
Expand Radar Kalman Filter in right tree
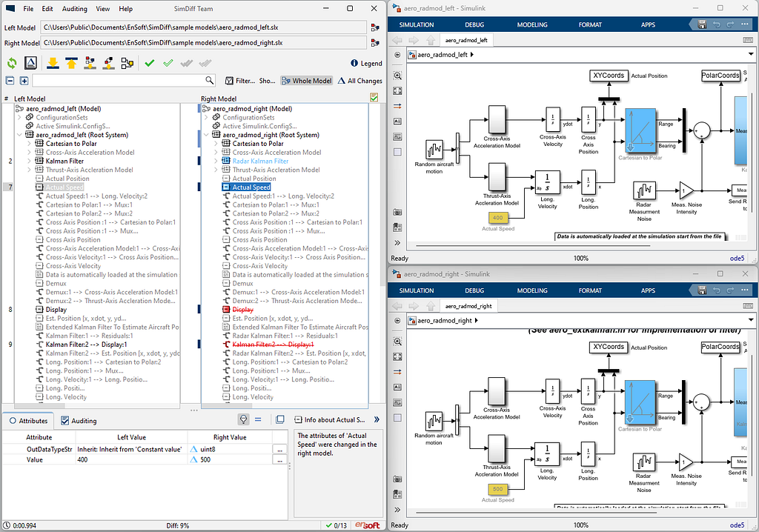(x=216, y=162)
